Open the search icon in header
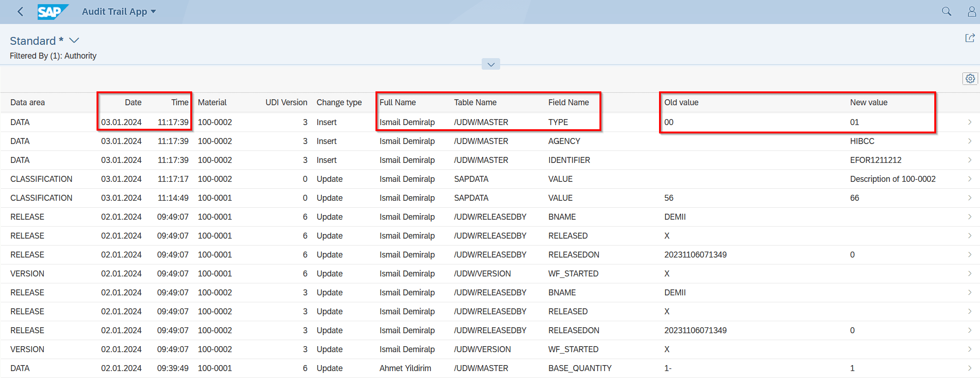980x378 pixels. coord(946,12)
